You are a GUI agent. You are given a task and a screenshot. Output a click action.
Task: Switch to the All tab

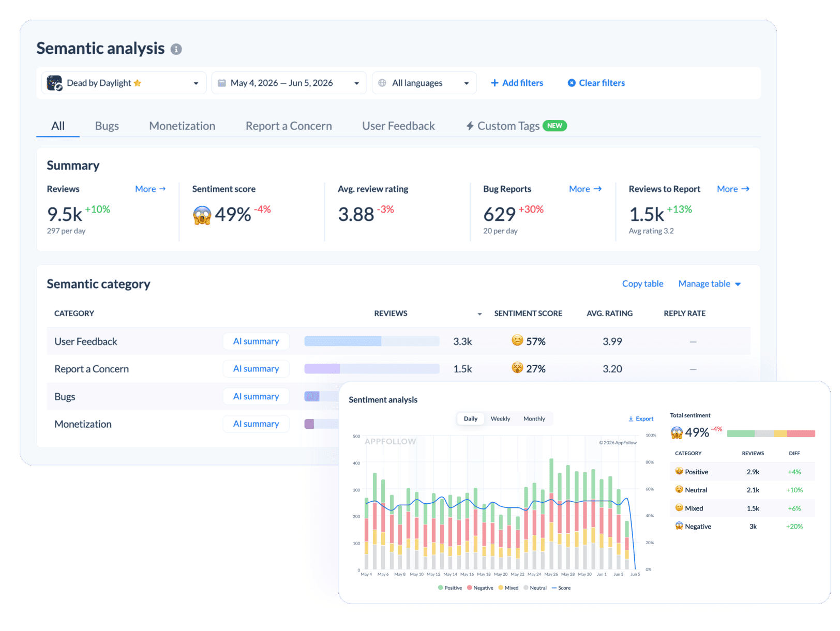click(58, 126)
